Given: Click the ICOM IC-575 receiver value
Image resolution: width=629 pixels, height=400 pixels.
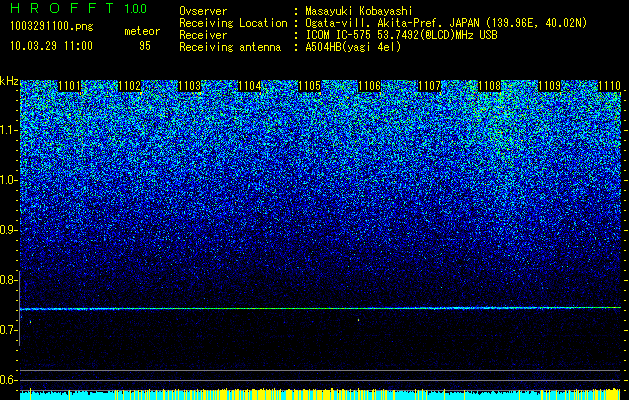Looking at the screenshot, I should point(401,35).
